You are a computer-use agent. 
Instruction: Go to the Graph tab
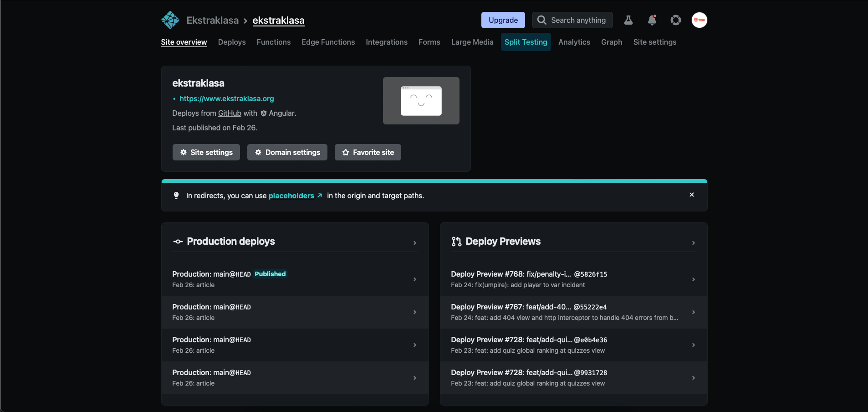(612, 42)
